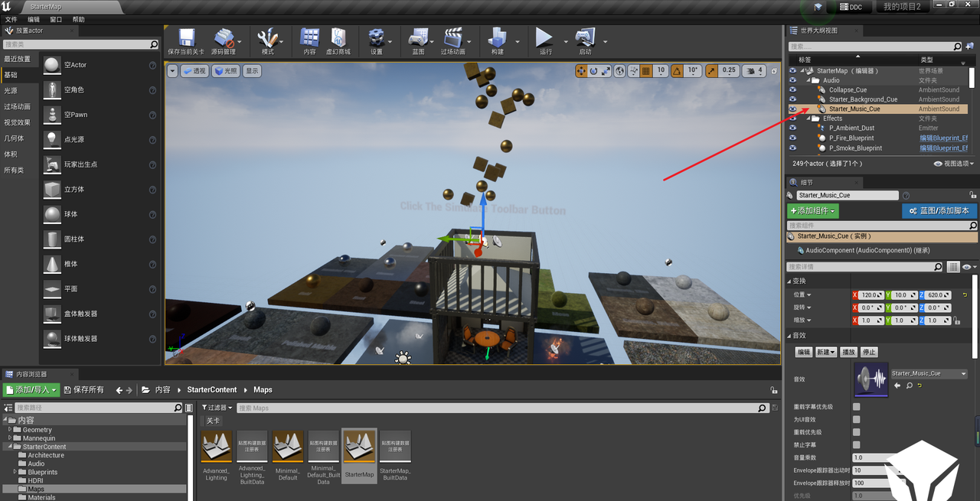Click the 播放 button in sound section
The image size is (980, 501).
(848, 353)
